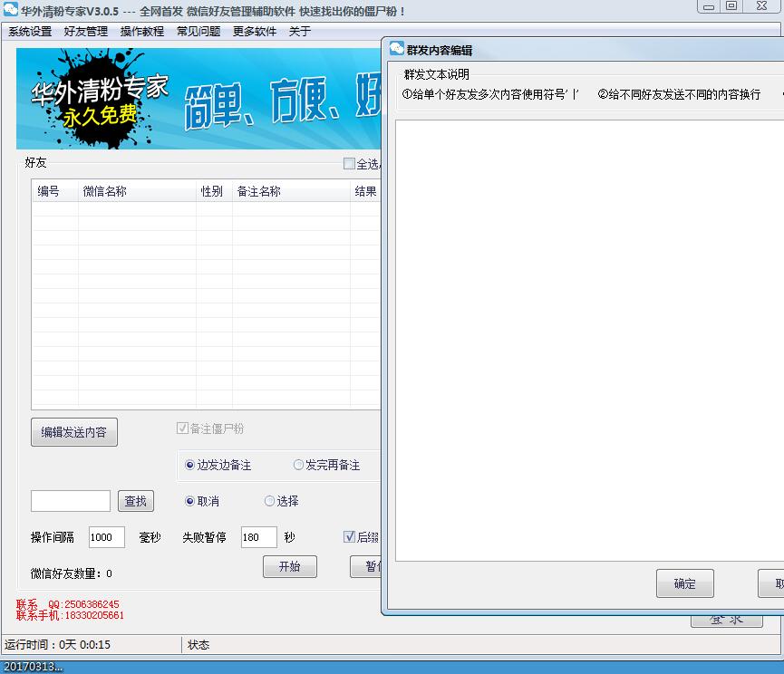Screen dimensions: 784x674
Task: Enable the 全选 select-all checkbox
Action: tap(348, 162)
